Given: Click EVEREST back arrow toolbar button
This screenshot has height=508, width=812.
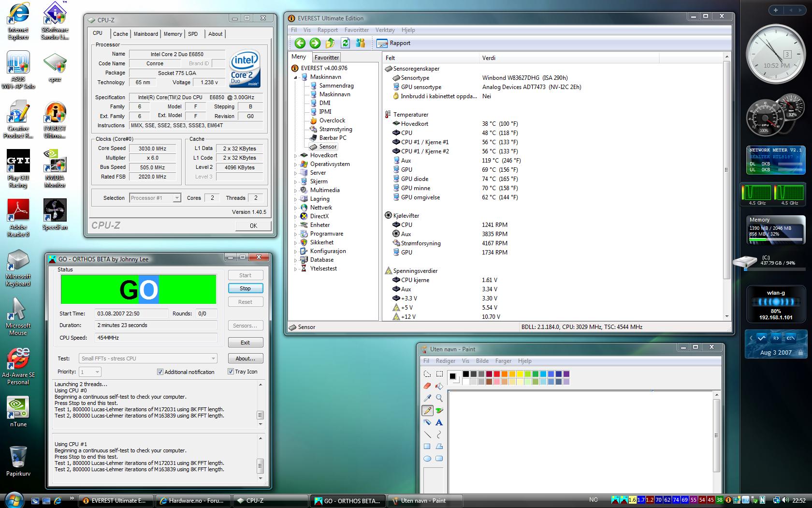Looking at the screenshot, I should tap(300, 43).
